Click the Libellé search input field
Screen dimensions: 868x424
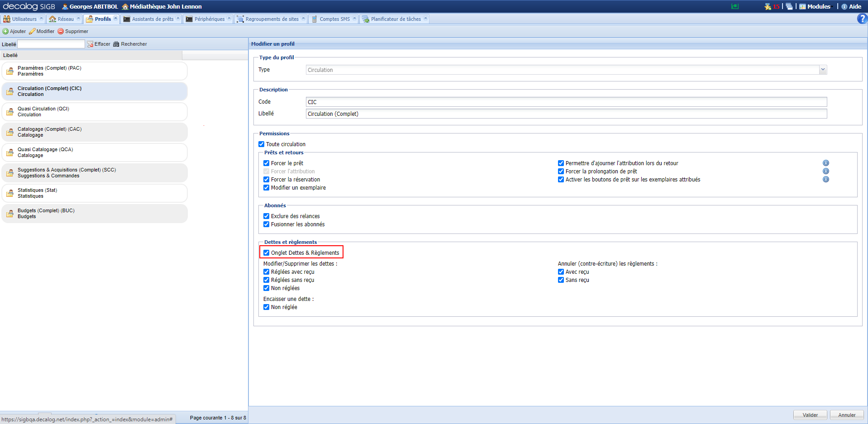(51, 44)
